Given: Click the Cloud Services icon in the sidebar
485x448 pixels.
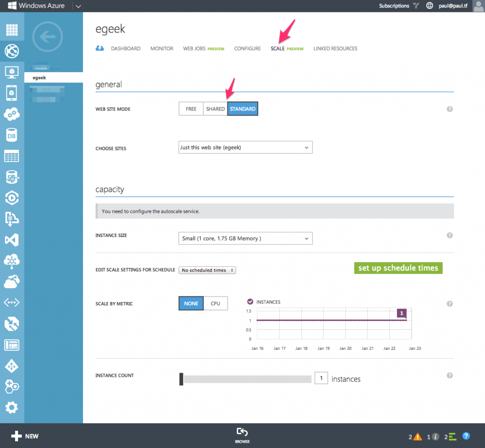Looking at the screenshot, I should (x=12, y=114).
